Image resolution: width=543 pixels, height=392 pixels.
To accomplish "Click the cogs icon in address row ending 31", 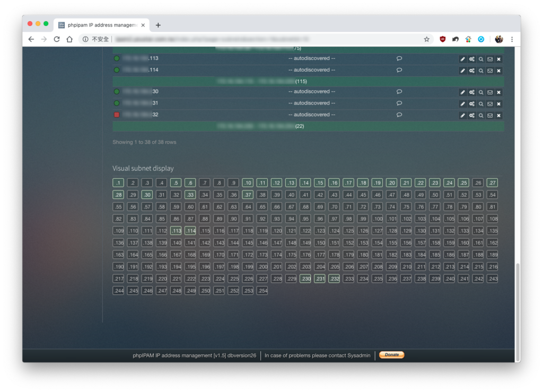I will pyautogui.click(x=471, y=104).
